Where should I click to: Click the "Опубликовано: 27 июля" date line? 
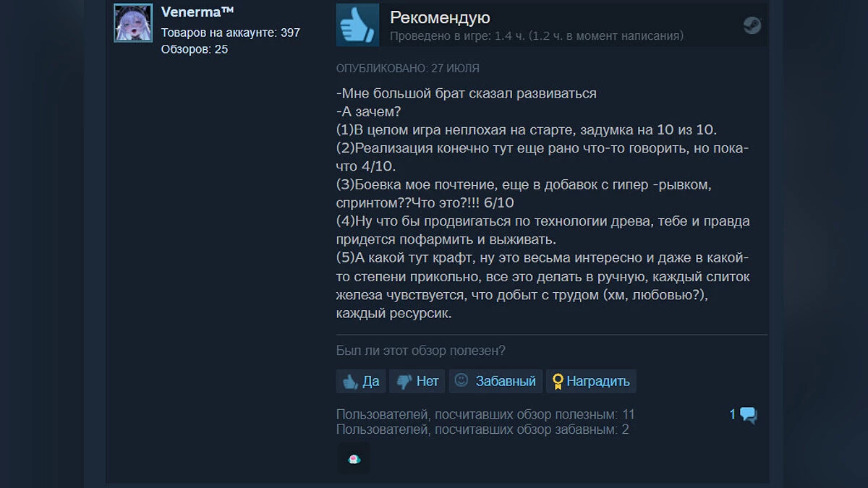[x=408, y=69]
